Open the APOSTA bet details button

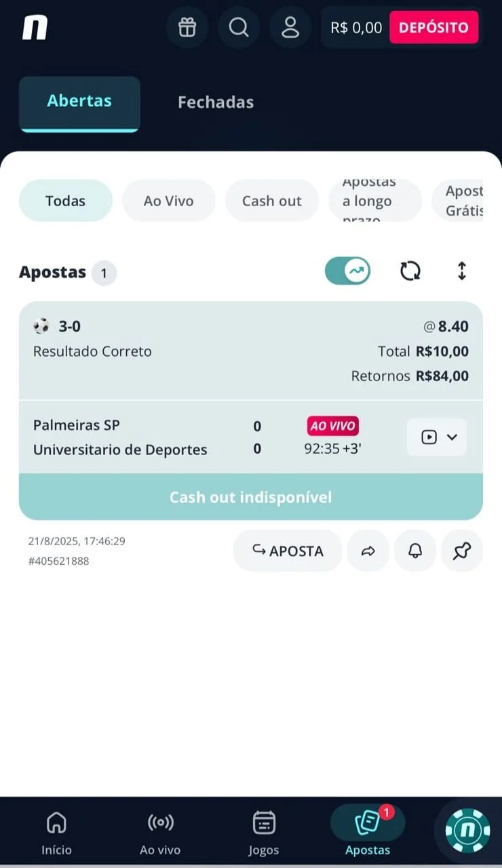pyautogui.click(x=288, y=551)
